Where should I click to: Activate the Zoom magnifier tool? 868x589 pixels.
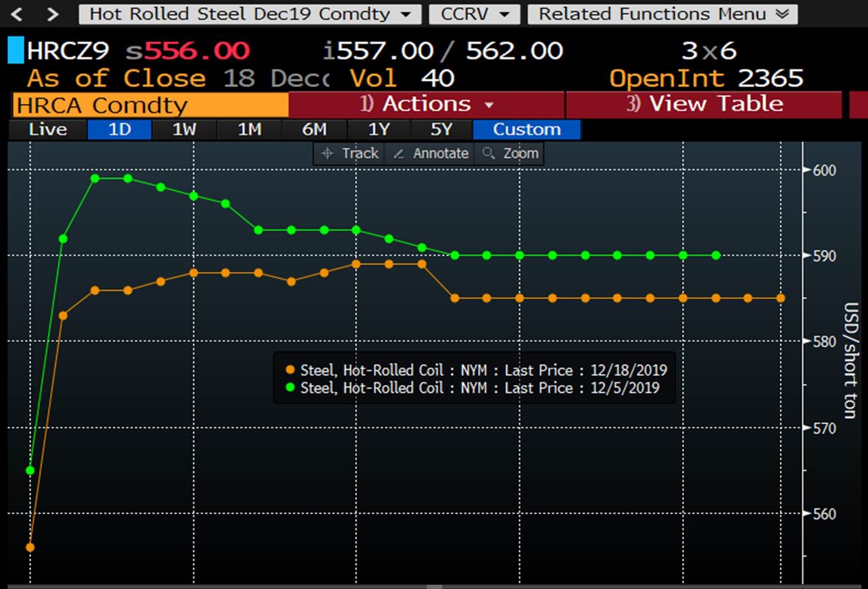[x=510, y=154]
